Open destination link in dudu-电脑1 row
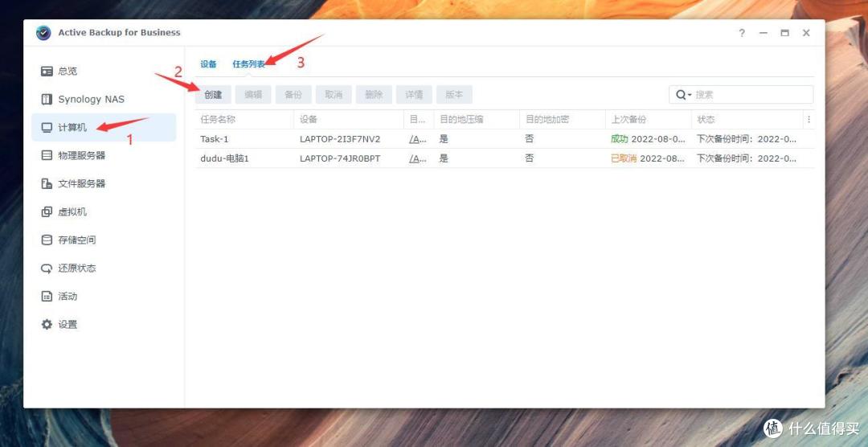The height and width of the screenshot is (447, 868). (418, 158)
